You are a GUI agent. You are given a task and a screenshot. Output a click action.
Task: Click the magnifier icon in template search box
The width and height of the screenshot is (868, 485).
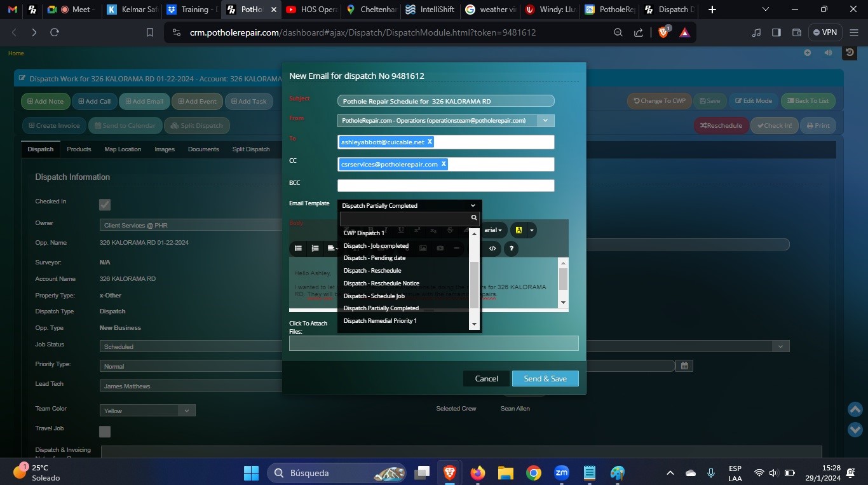(x=474, y=218)
